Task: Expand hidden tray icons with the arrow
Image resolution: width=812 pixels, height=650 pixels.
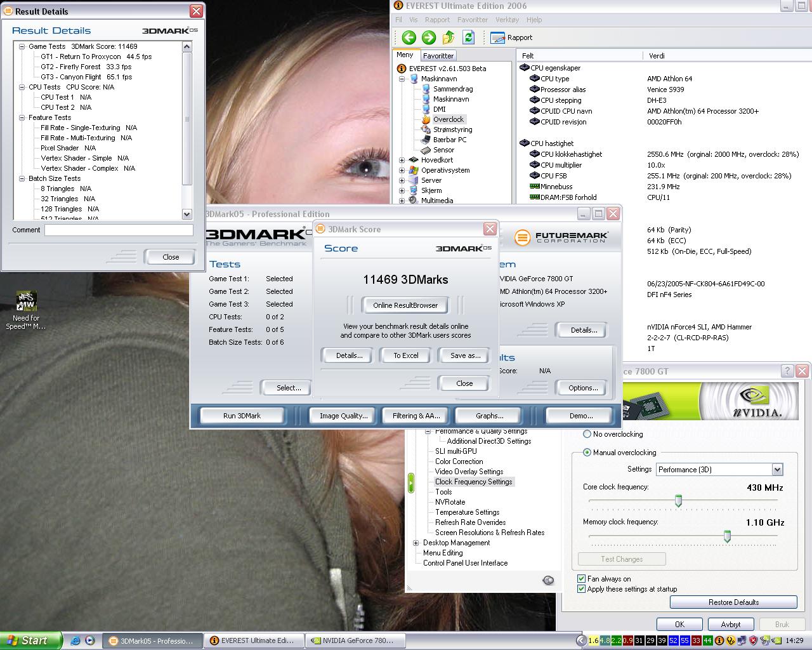Action: tap(581, 640)
